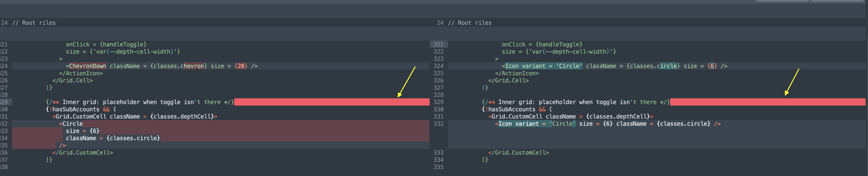Image resolution: width=868 pixels, height=176 pixels.
Task: Click 'className = {classes.circle}' on right line 324
Action: (x=633, y=66)
